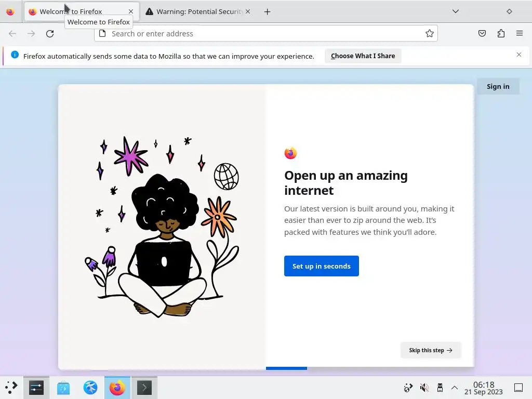Click the Firefox taskbar entry

click(117, 388)
